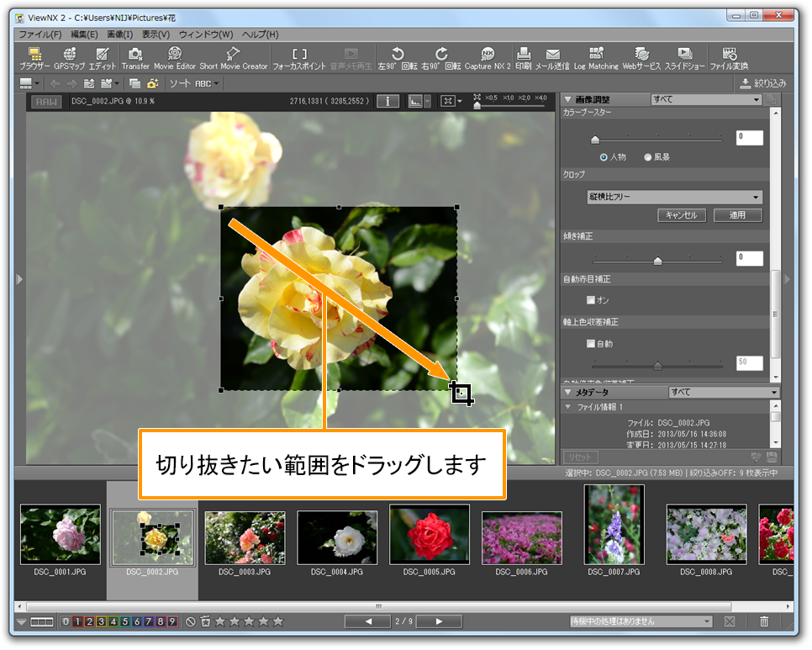
Task: Show image information with the i button
Action: 388,101
